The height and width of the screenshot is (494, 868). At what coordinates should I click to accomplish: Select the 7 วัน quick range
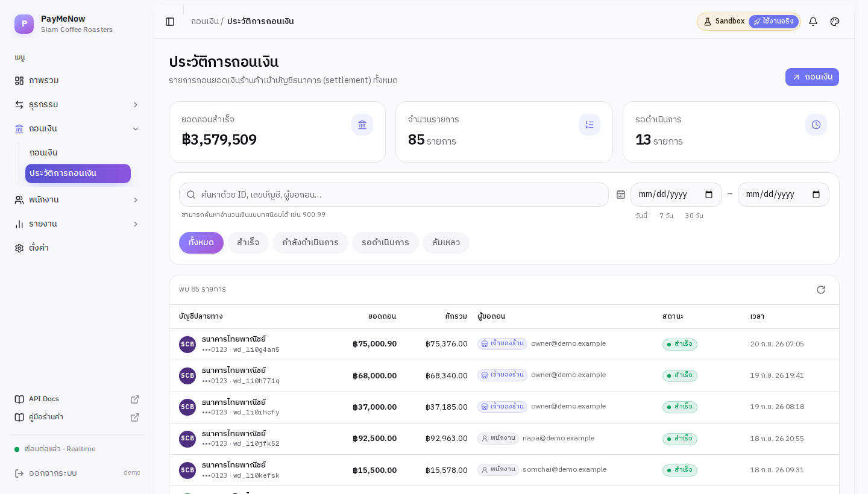(x=666, y=216)
